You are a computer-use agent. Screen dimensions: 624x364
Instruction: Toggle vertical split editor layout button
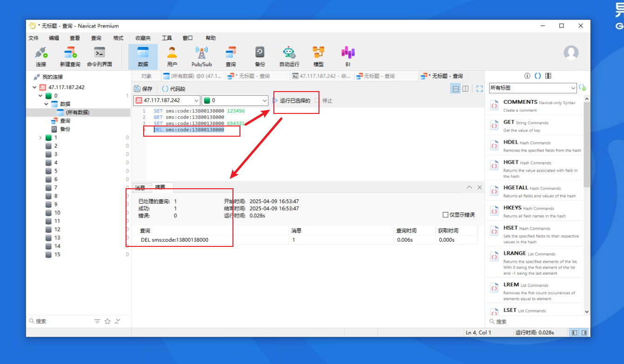[465, 89]
